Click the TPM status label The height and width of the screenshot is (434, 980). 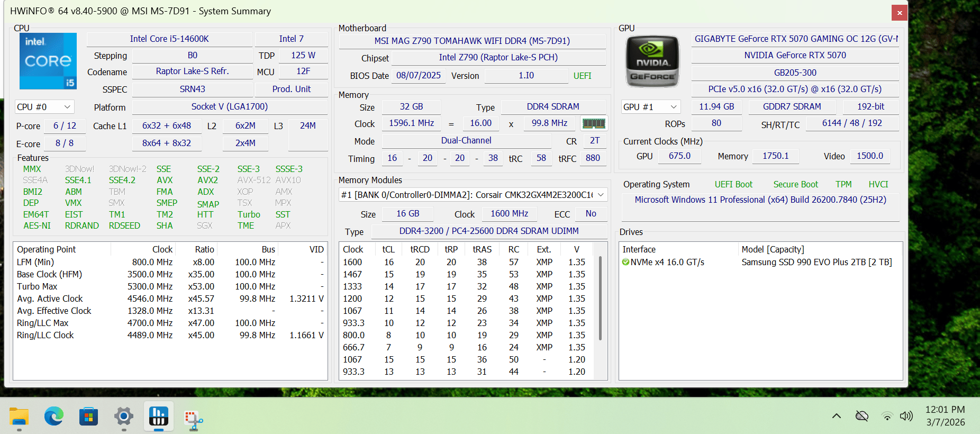(843, 185)
